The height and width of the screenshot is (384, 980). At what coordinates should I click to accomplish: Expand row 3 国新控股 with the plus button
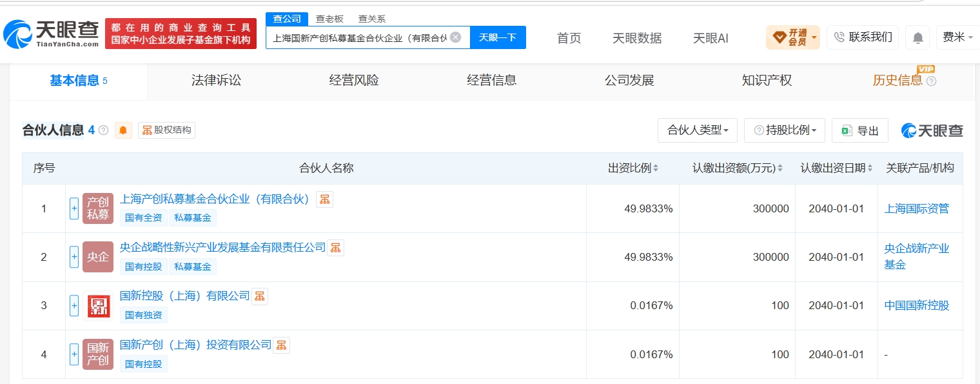pos(74,305)
